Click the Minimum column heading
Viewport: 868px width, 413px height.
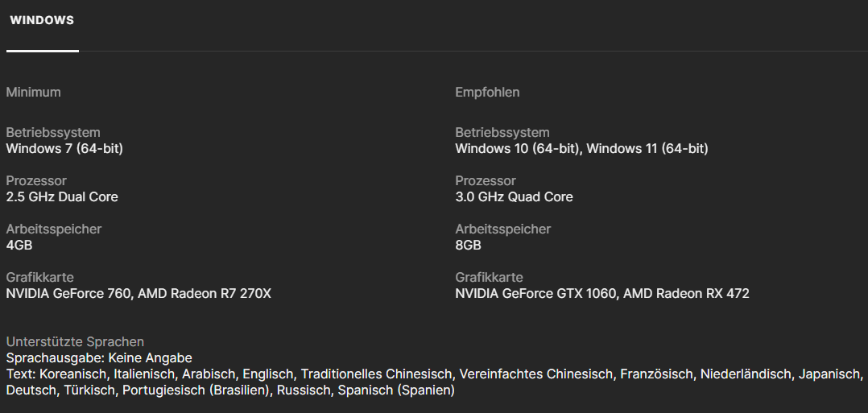33,92
